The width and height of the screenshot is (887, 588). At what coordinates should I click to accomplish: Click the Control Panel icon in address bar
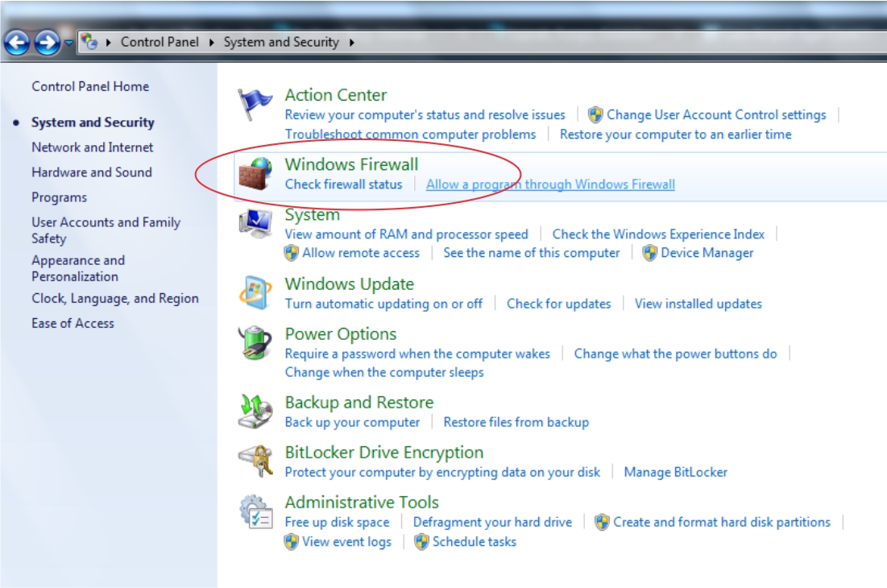pyautogui.click(x=89, y=42)
